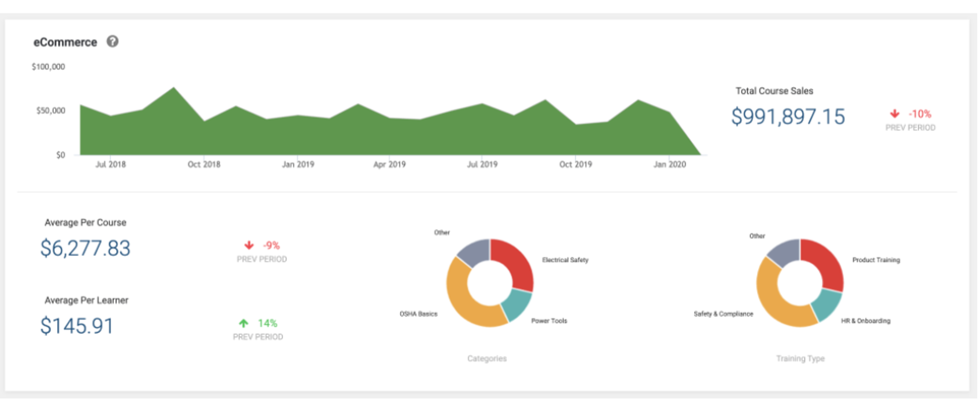The image size is (980, 406).
Task: Click the Oct 2018 axis label
Action: [204, 164]
